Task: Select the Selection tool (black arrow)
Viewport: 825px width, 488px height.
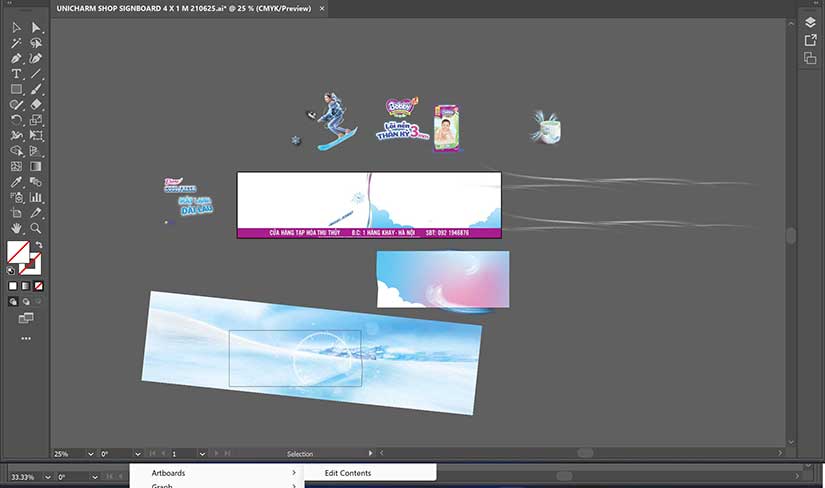Action: [16, 27]
